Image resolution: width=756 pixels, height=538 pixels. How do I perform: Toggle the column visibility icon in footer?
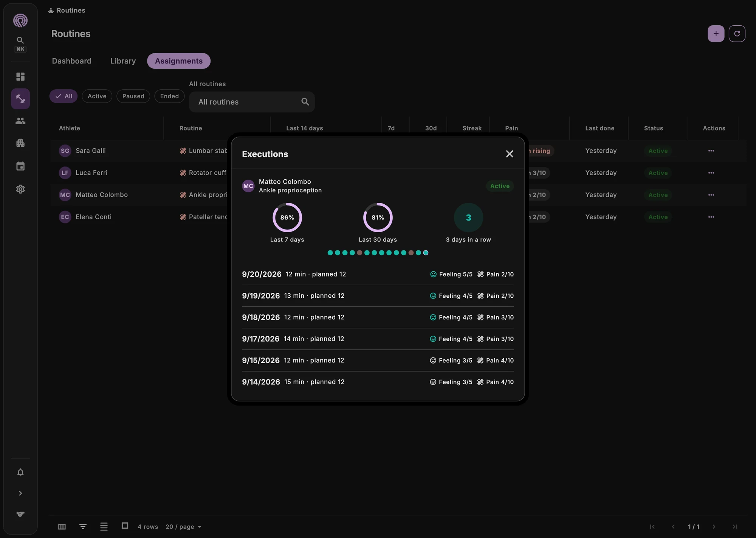coord(62,527)
